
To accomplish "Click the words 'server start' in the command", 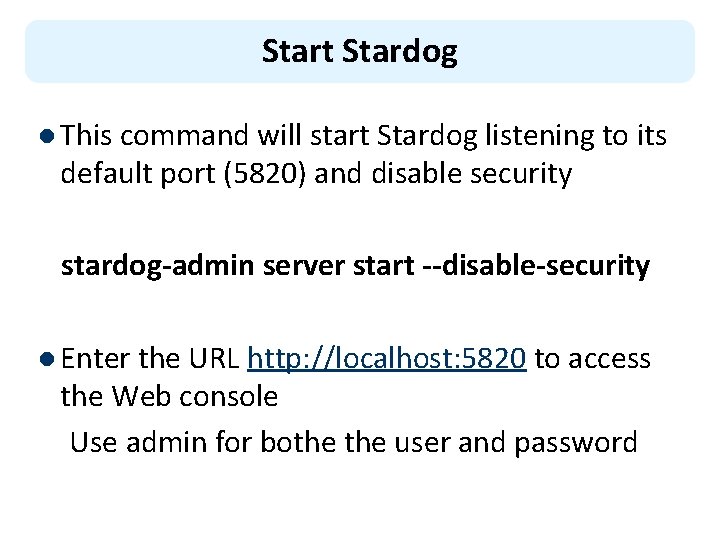I will tap(339, 266).
